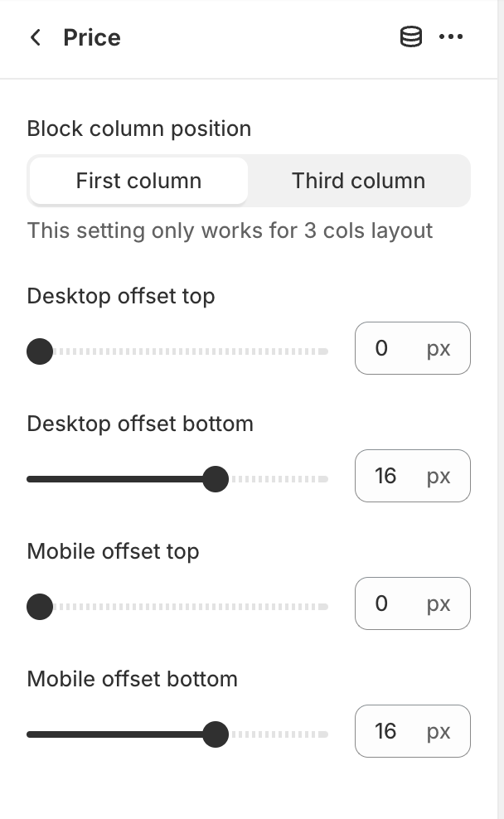504x819 pixels.
Task: Focus the Desktop offset top value field
Action: click(413, 348)
